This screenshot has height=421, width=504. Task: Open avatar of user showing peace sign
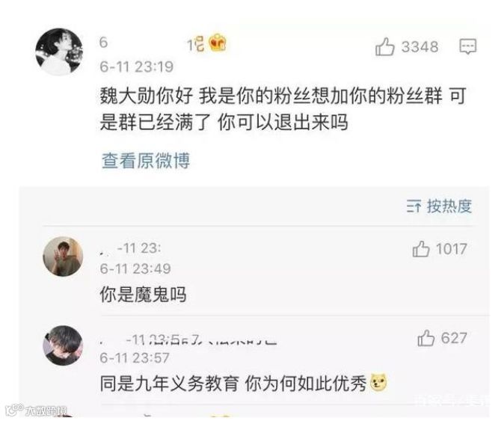(63, 256)
